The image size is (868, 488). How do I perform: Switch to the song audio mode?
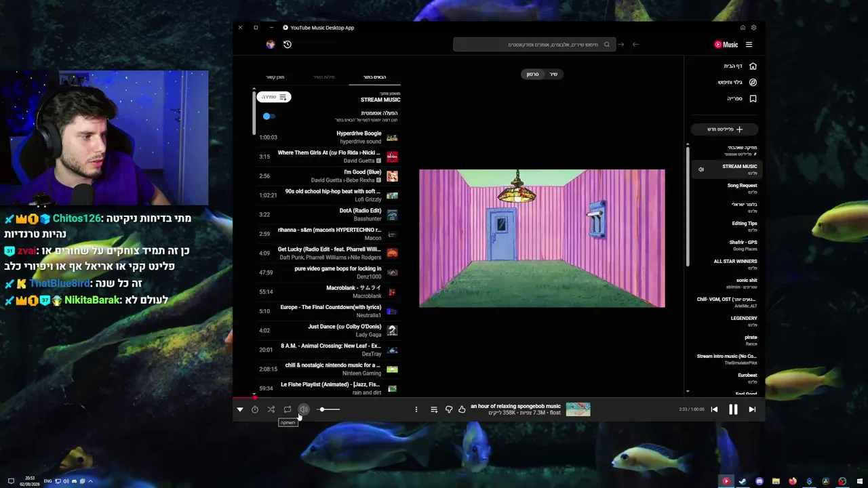click(x=553, y=74)
